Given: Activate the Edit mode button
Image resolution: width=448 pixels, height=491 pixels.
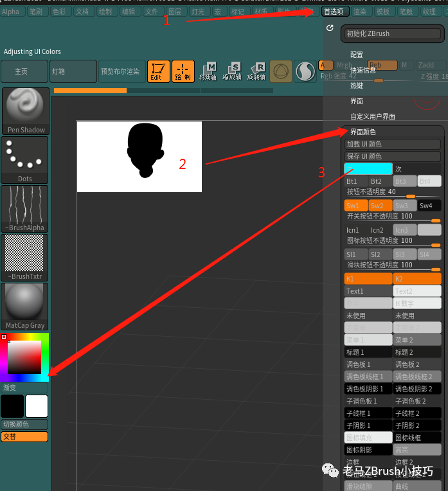Looking at the screenshot, I should 159,71.
